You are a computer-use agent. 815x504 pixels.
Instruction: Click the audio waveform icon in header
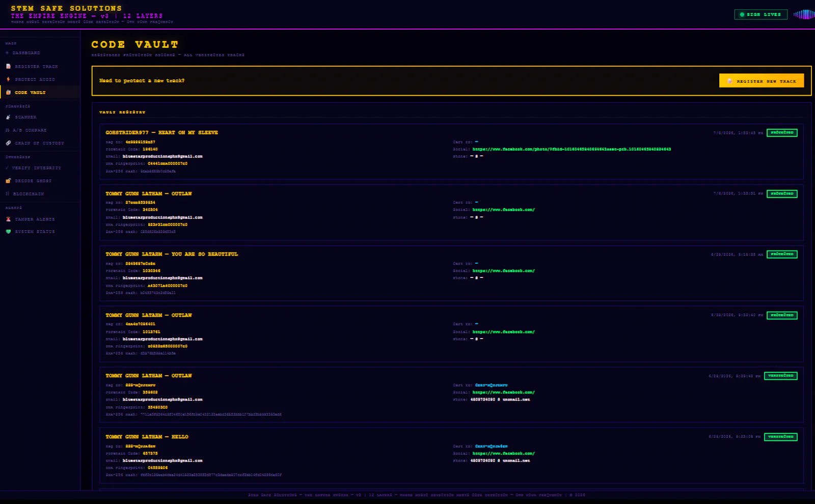point(804,14)
